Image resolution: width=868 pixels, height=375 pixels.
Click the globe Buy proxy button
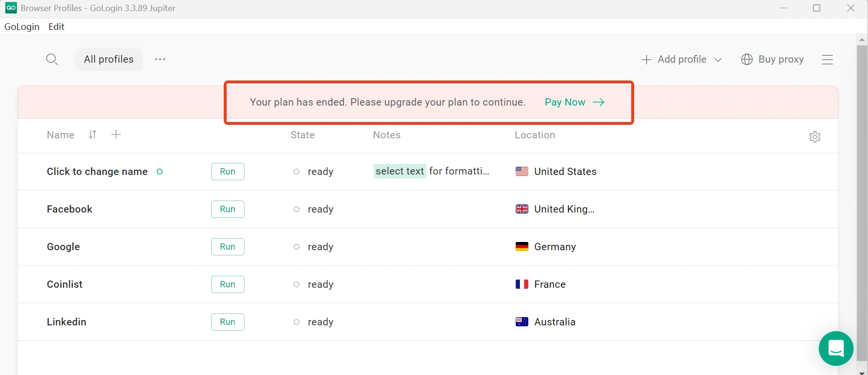pos(773,59)
